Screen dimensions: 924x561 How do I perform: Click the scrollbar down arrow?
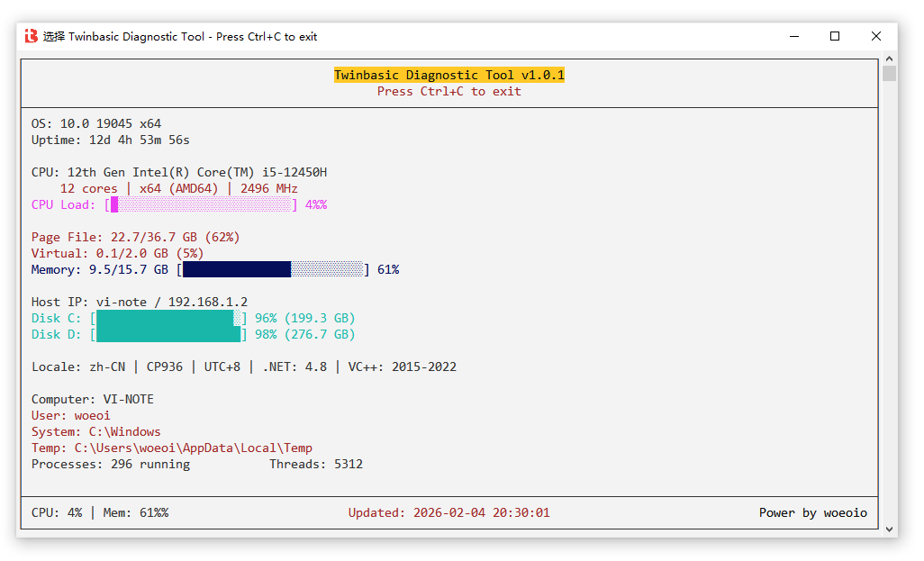[889, 530]
